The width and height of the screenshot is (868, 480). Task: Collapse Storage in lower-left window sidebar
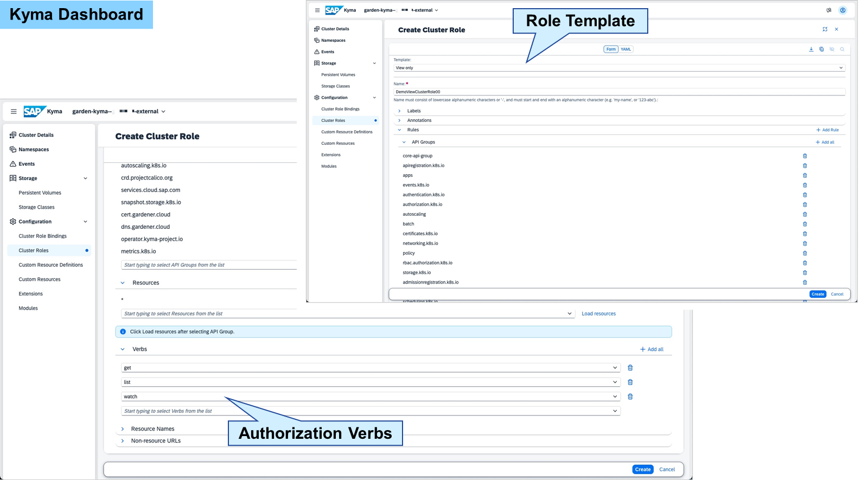click(85, 178)
